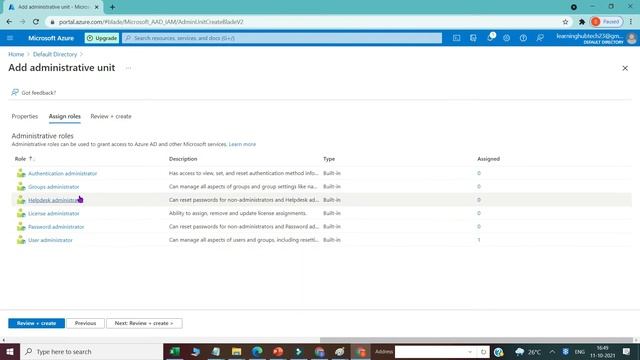Open the Password administrator role link
640x360 pixels.
tap(56, 227)
